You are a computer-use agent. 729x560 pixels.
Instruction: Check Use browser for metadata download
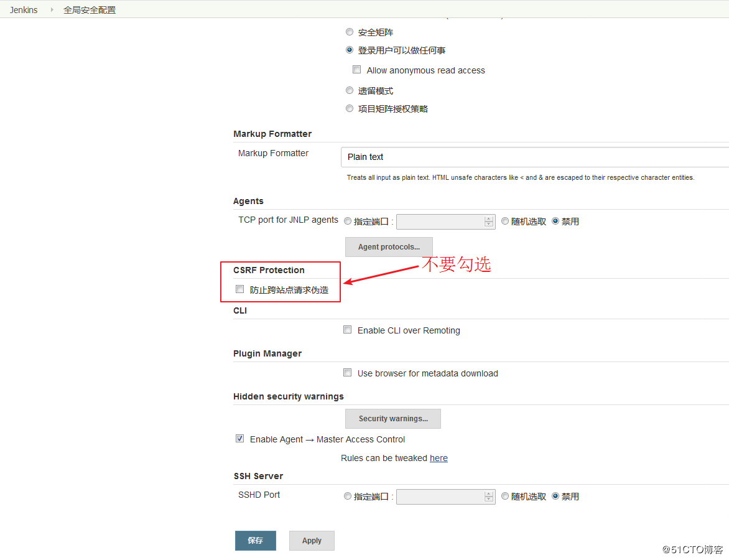point(347,373)
